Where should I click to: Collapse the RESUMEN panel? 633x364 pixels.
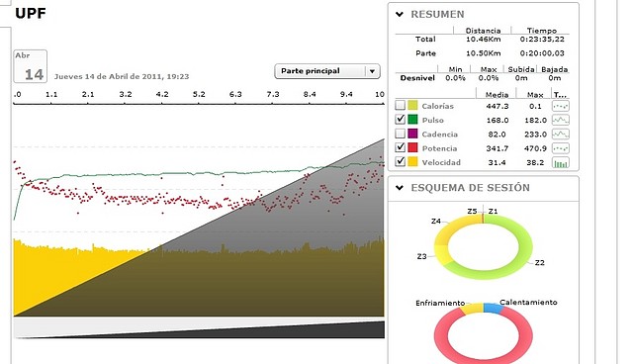pos(400,15)
